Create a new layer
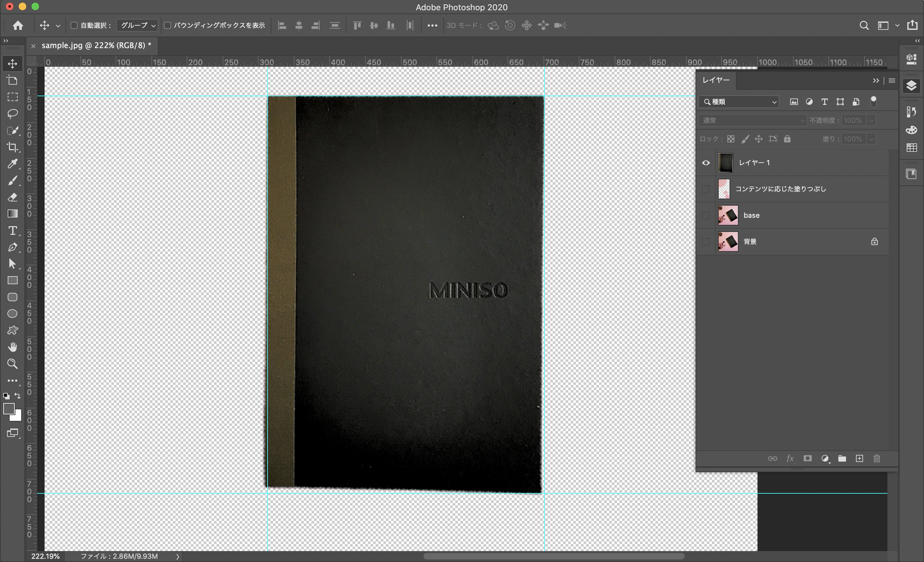 [859, 458]
